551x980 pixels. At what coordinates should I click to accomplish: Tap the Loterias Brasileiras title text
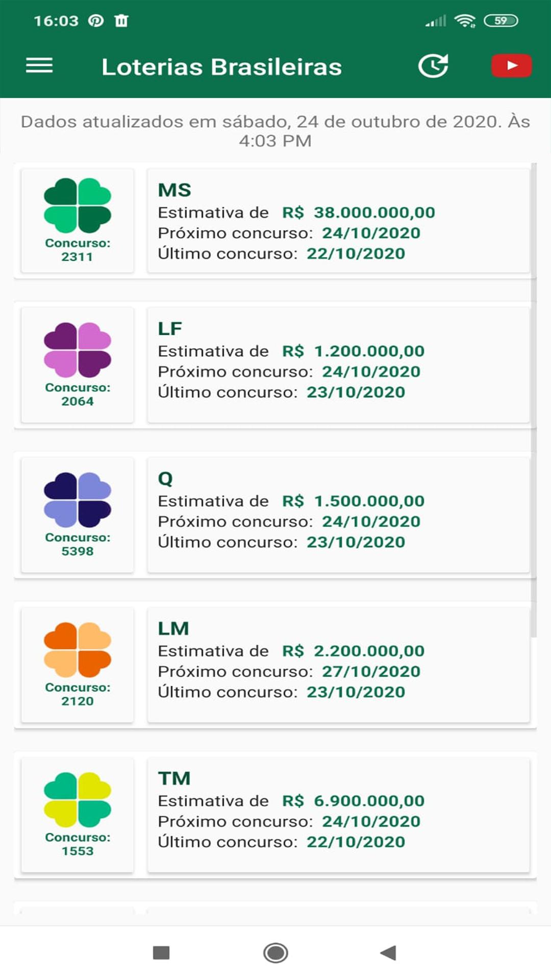pyautogui.click(x=222, y=67)
